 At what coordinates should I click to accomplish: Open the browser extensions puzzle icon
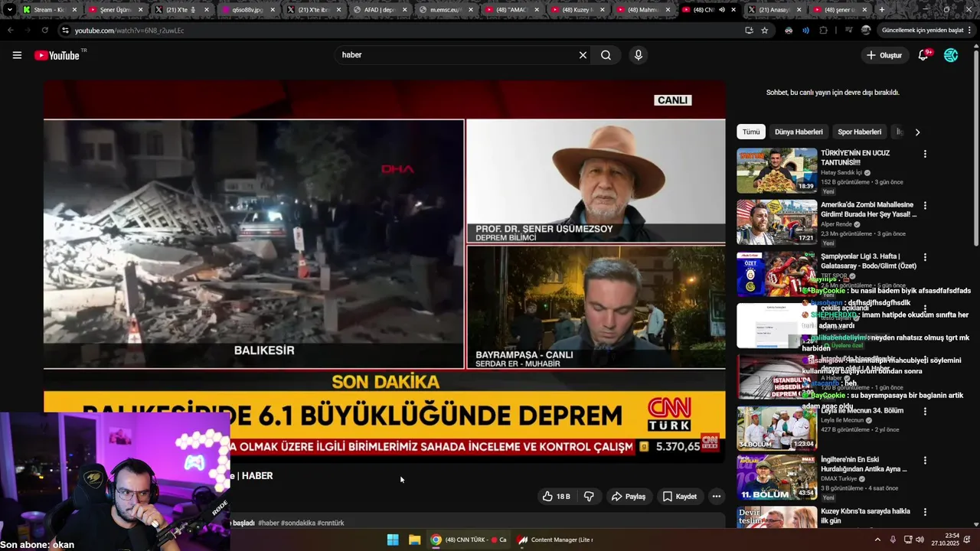(823, 31)
